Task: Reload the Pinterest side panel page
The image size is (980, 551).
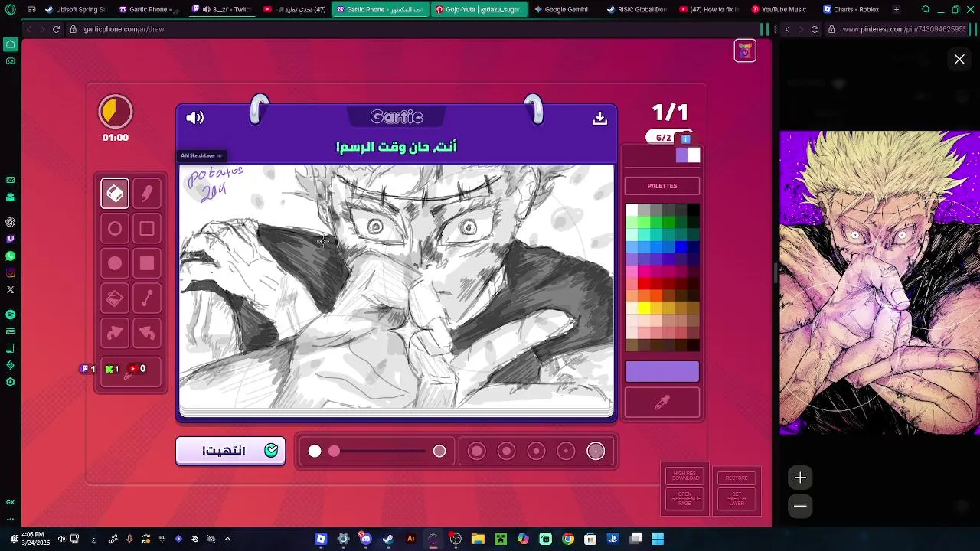Action: (815, 29)
